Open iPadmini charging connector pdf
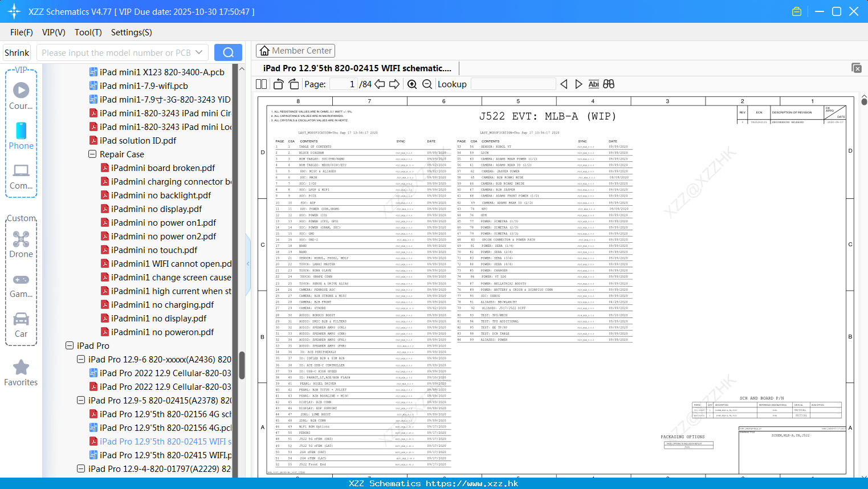Viewport: 868px width, 489px height. 166,182
